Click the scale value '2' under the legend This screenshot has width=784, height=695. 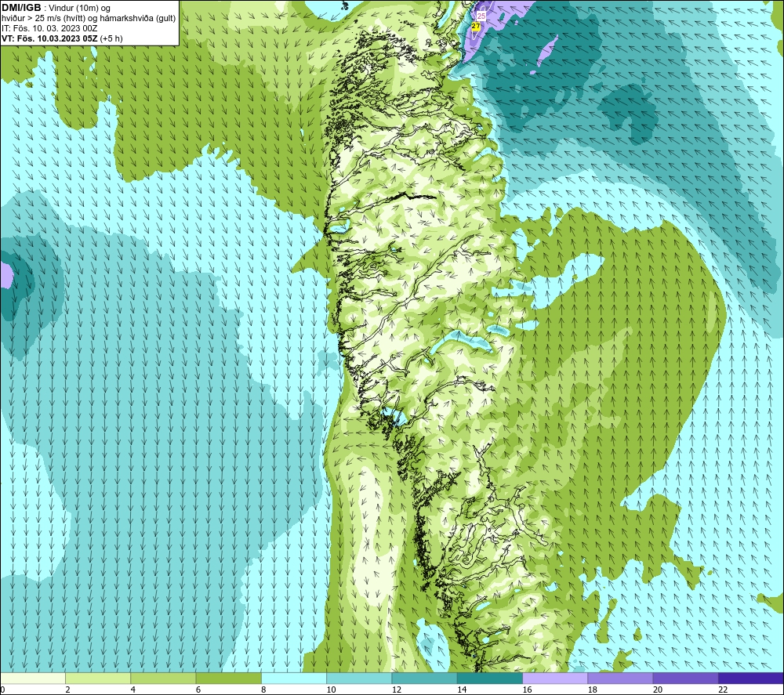point(67,690)
